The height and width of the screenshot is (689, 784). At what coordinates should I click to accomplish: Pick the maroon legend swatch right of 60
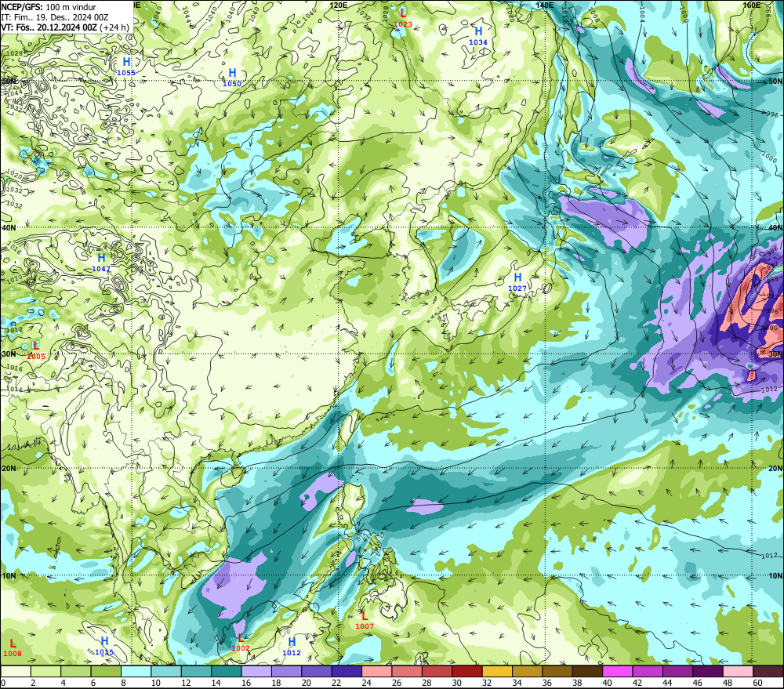(768, 671)
